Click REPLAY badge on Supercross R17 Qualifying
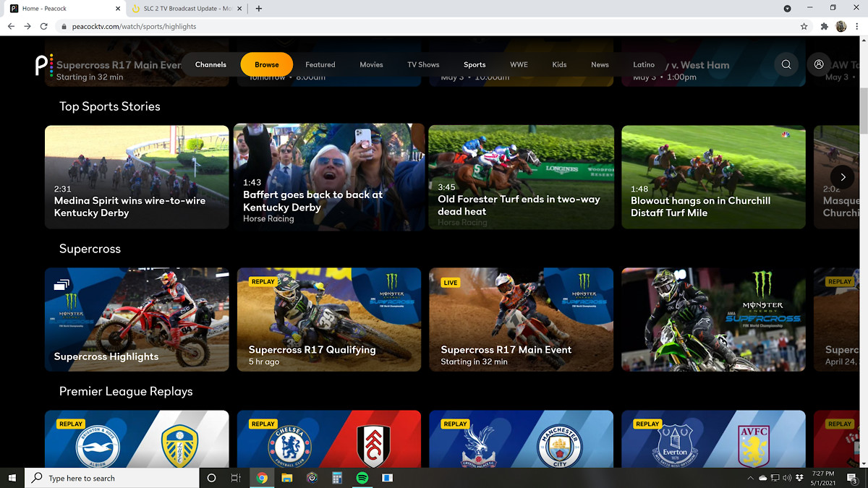This screenshot has height=488, width=868. [x=263, y=282]
